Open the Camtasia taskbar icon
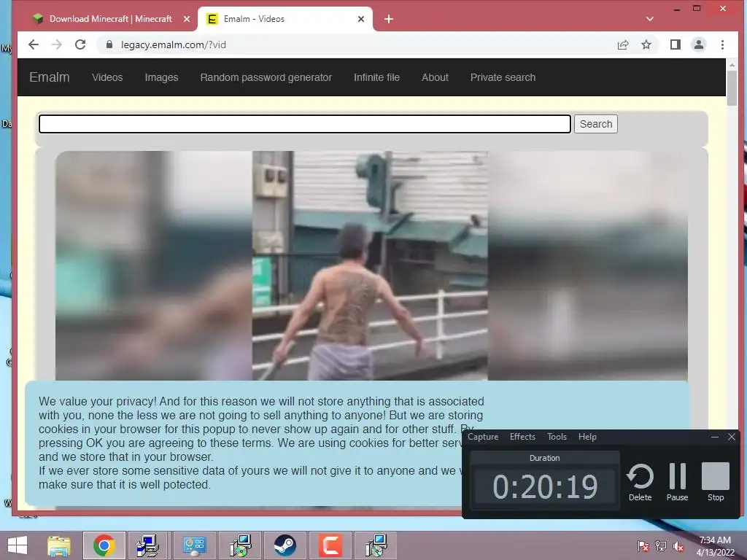Screen dimensions: 747x560 coord(330,545)
